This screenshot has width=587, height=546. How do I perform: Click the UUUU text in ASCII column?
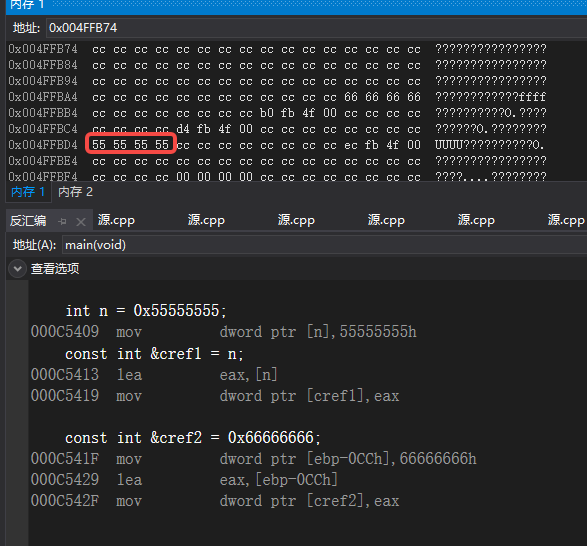pos(449,145)
